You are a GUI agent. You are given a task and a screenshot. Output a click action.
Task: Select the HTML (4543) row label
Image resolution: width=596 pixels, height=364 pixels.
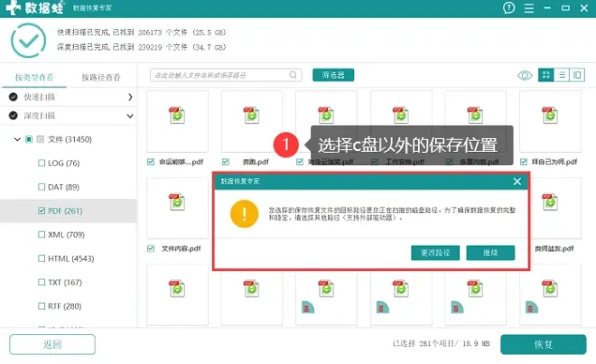tap(70, 258)
